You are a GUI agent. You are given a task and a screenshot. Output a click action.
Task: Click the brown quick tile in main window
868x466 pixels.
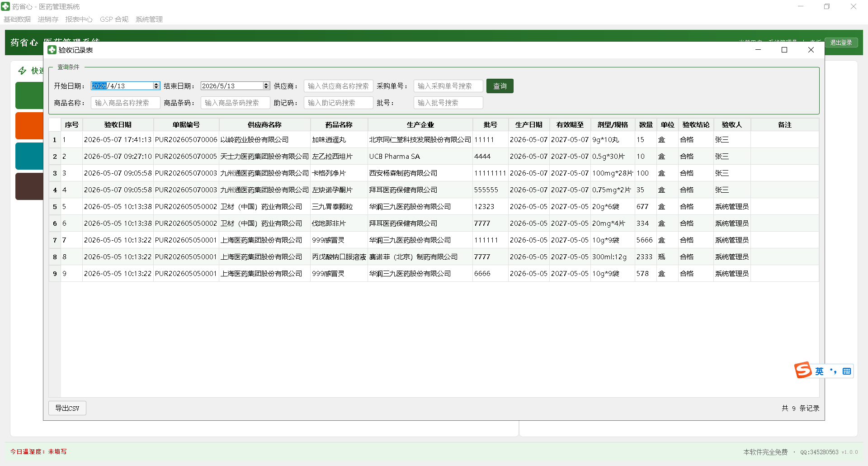pos(29,186)
